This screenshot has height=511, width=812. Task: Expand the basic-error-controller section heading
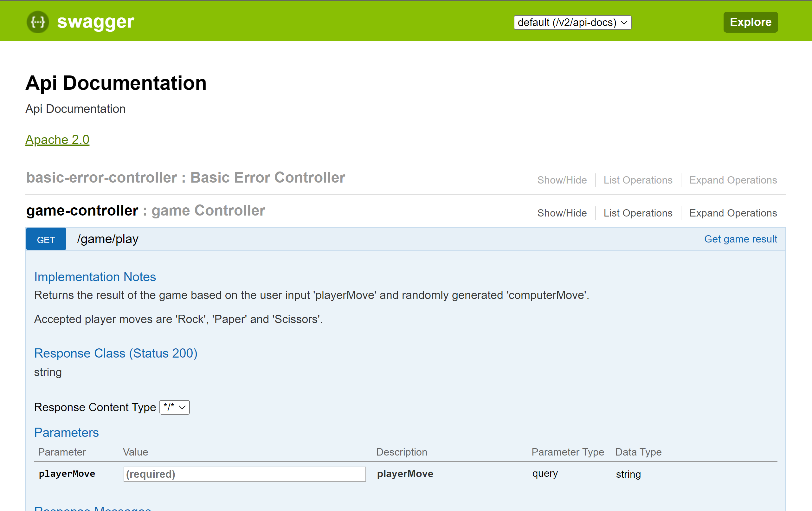click(185, 178)
